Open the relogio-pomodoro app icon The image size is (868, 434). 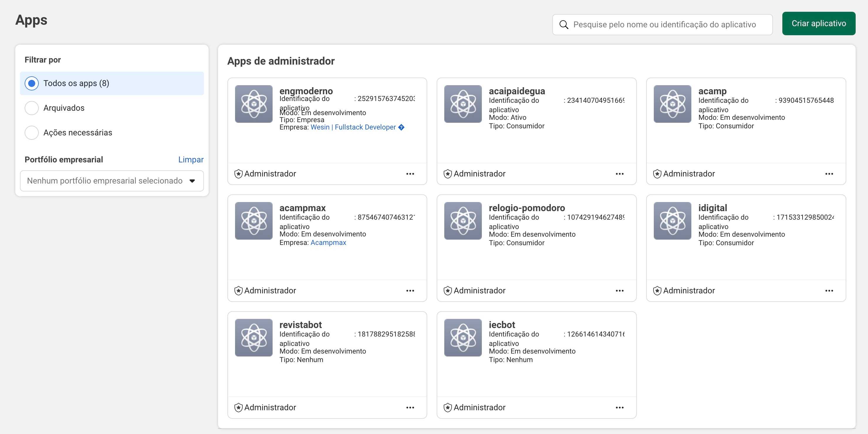coord(463,221)
